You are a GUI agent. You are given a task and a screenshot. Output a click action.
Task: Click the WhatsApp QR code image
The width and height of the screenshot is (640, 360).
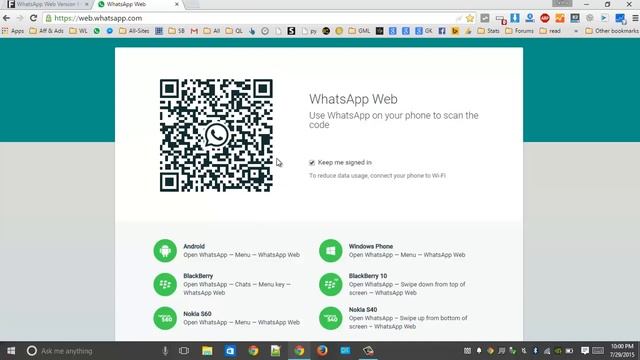click(x=216, y=136)
